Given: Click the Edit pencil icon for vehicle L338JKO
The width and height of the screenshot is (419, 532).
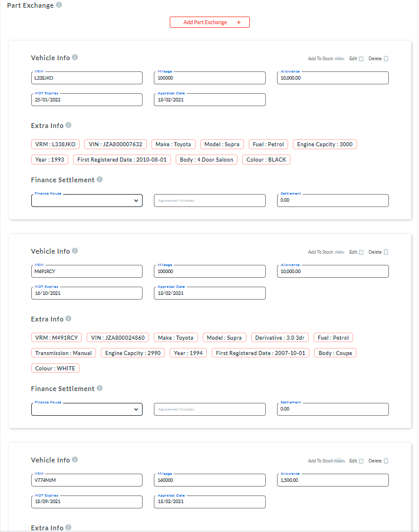Looking at the screenshot, I should pyautogui.click(x=361, y=59).
